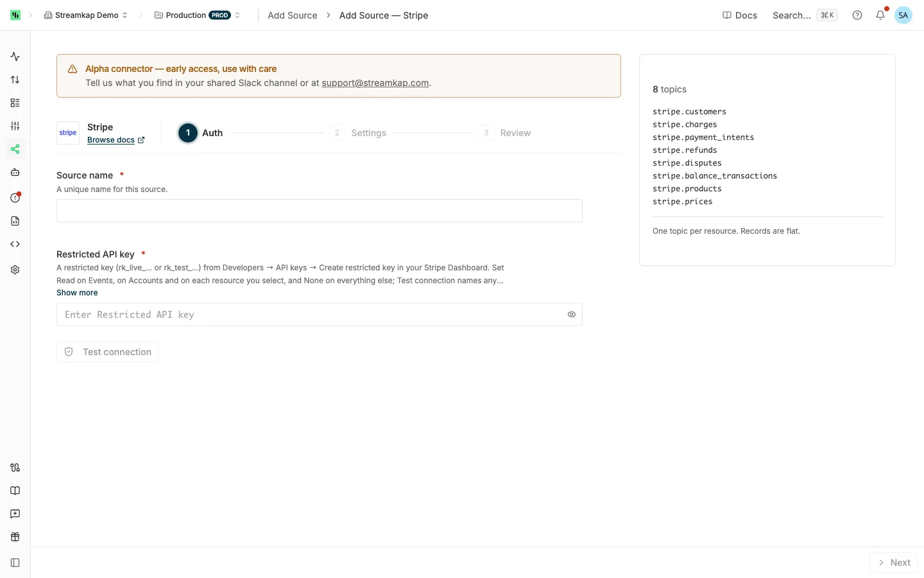924x578 pixels.
Task: Open the activity pulse icon in sidebar
Action: [x=15, y=57]
